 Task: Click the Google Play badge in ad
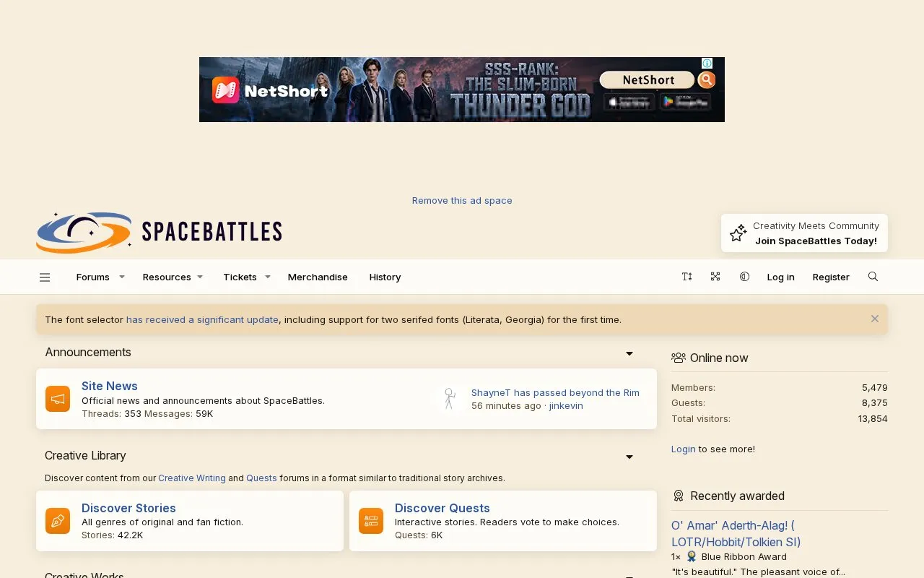[x=684, y=102]
